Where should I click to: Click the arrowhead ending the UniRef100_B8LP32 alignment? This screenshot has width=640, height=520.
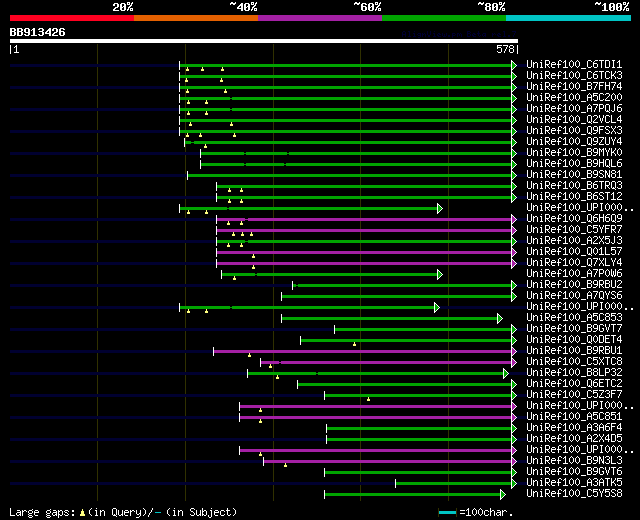point(506,374)
